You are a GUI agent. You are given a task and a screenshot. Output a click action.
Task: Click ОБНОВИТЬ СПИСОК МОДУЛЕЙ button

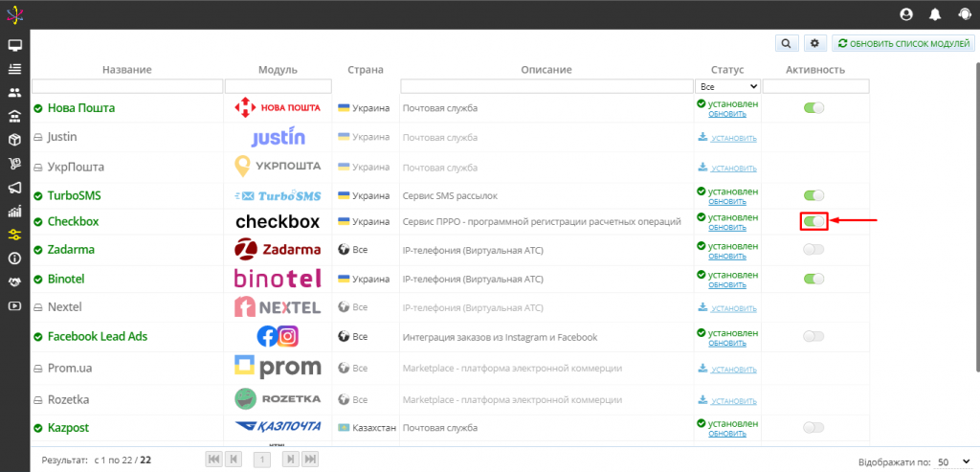click(x=903, y=43)
